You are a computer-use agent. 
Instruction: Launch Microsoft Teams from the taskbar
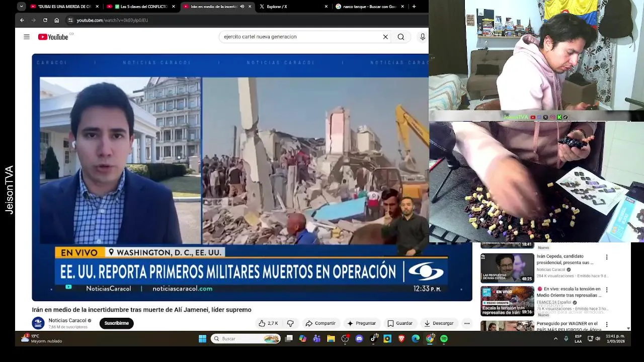(x=317, y=339)
